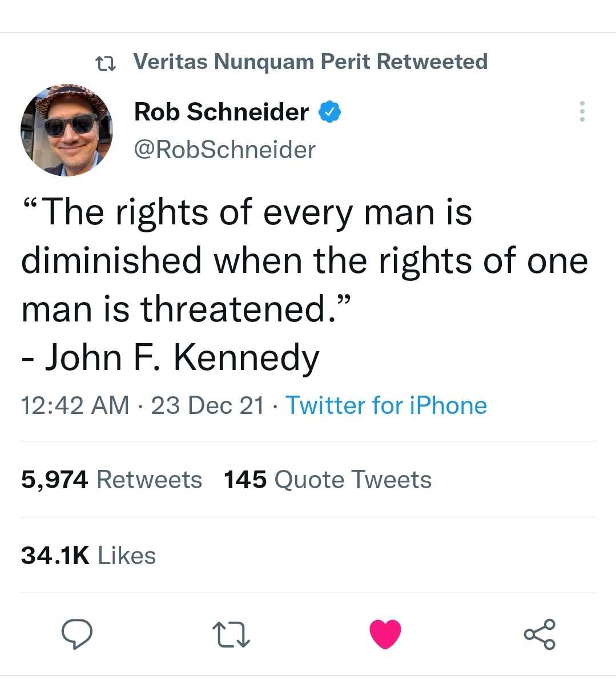This screenshot has width=616, height=684.
Task: Show the 145 Quote Tweets
Action: [x=328, y=480]
